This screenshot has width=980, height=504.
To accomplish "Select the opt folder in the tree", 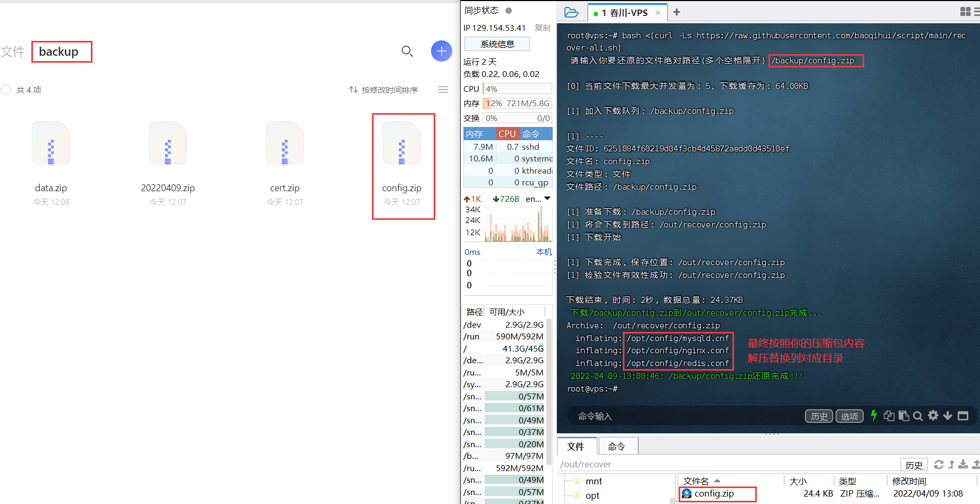I will pyautogui.click(x=592, y=496).
